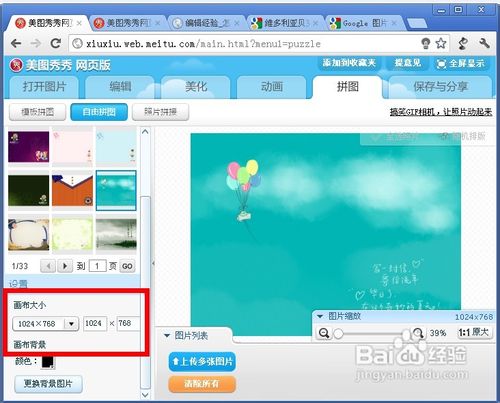Open the 动画 tab
The image size is (500, 403).
(x=272, y=87)
